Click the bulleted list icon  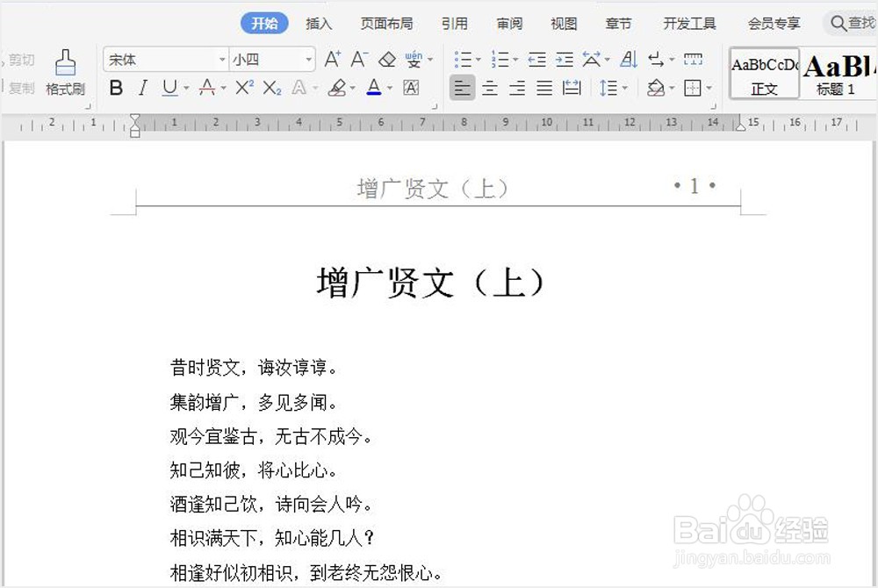tap(463, 60)
